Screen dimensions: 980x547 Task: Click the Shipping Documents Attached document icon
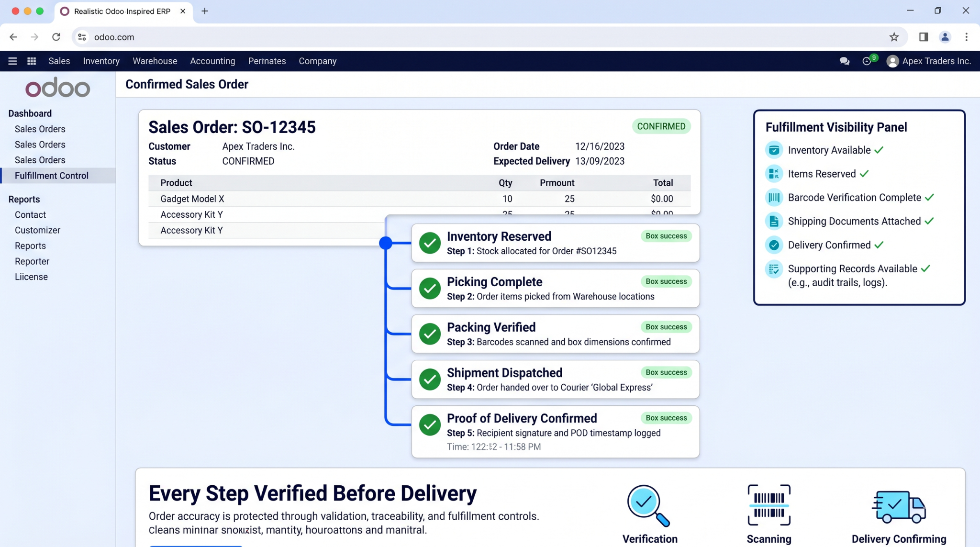[x=774, y=221]
